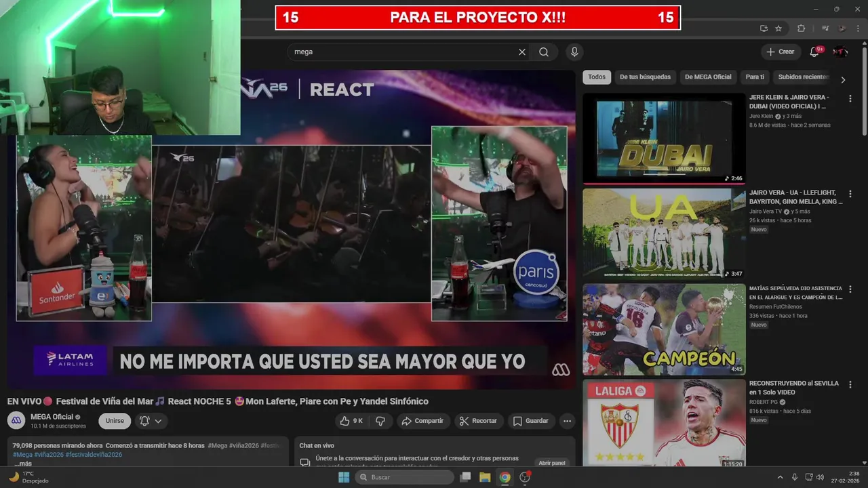The height and width of the screenshot is (488, 868).
Task: Click the Chrome taskbar icon
Action: pos(505,477)
